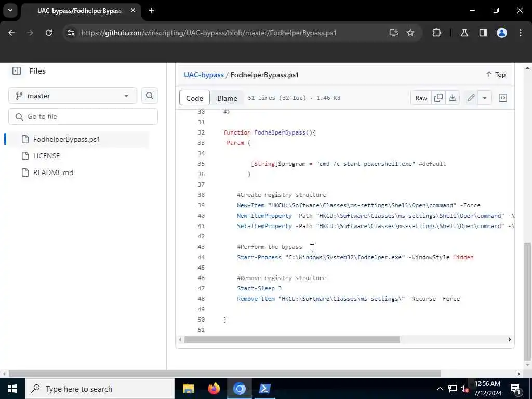
Task: Switch to the Code view tab
Action: tap(194, 98)
